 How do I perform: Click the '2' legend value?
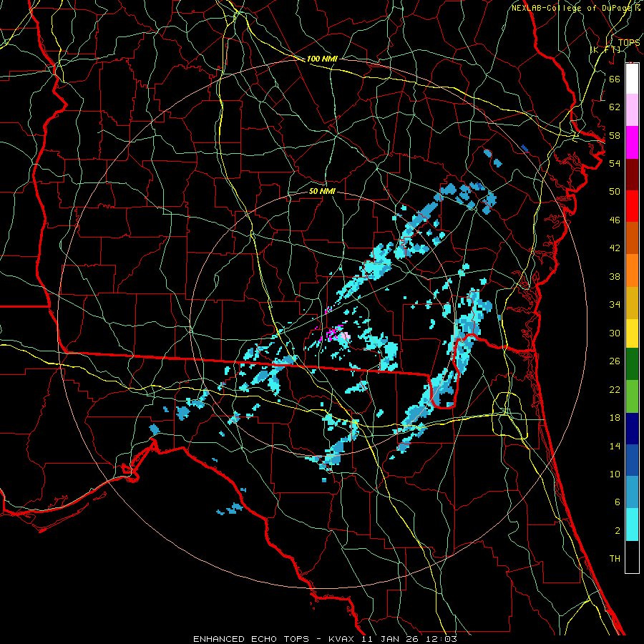[x=617, y=531]
